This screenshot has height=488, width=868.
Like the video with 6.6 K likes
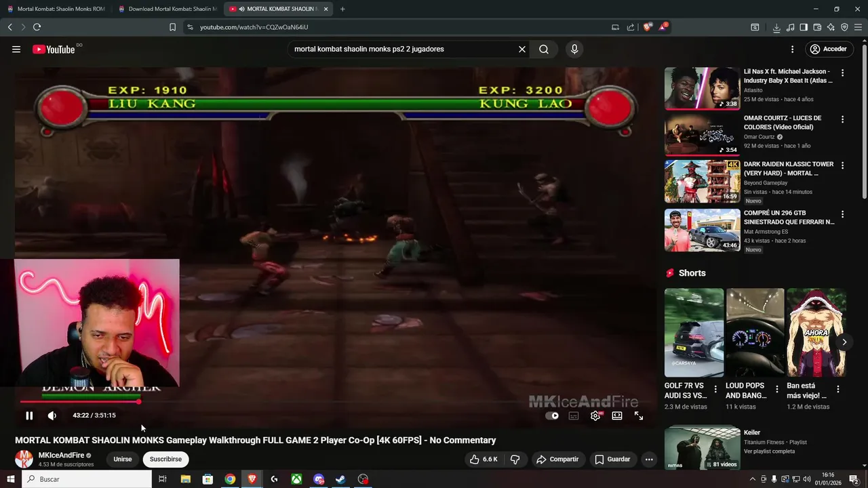484,459
